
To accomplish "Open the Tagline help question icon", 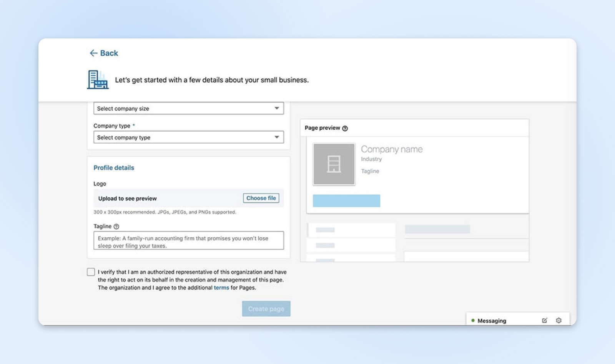I will click(x=116, y=227).
